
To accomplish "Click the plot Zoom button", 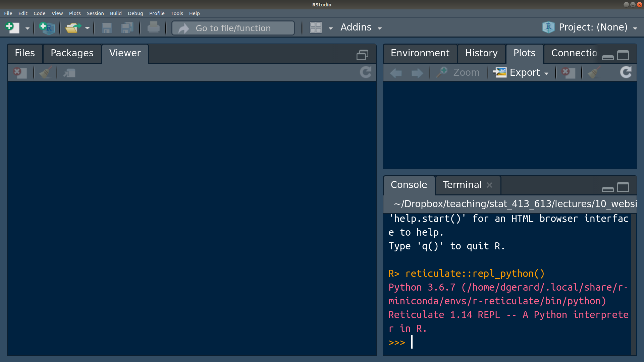I will pos(458,72).
